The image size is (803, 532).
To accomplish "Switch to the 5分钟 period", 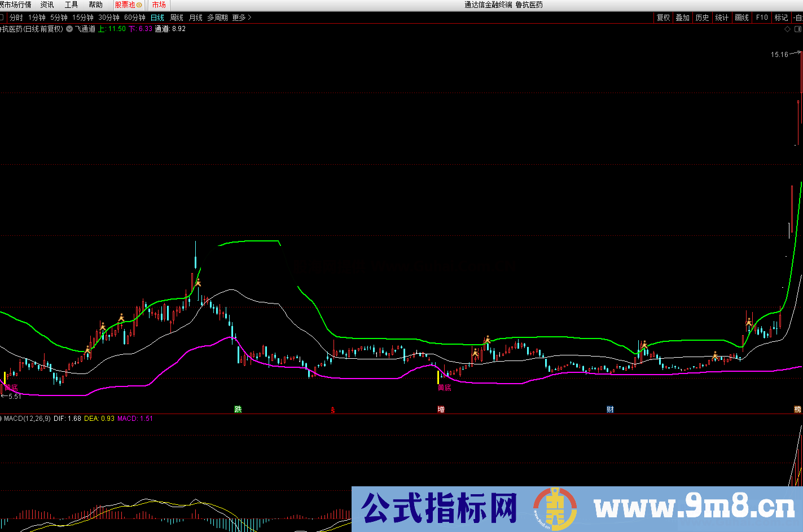I will [x=59, y=17].
